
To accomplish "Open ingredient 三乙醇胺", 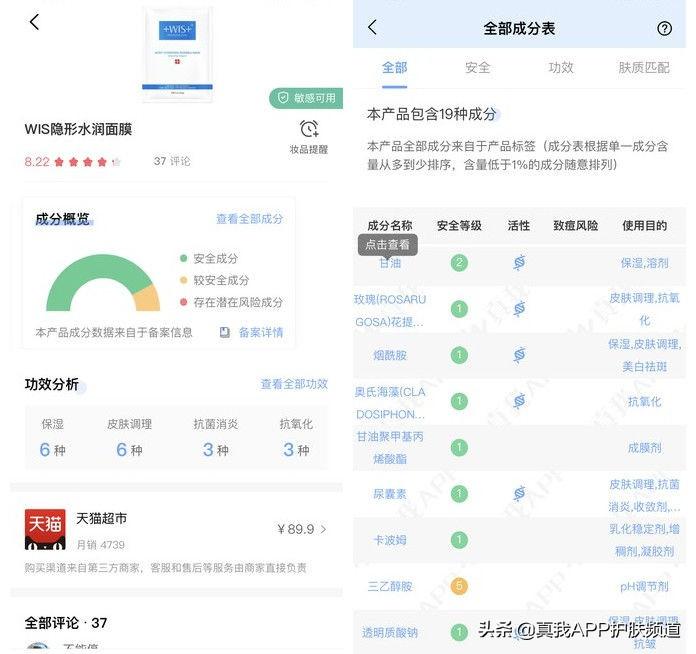I will tap(390, 586).
